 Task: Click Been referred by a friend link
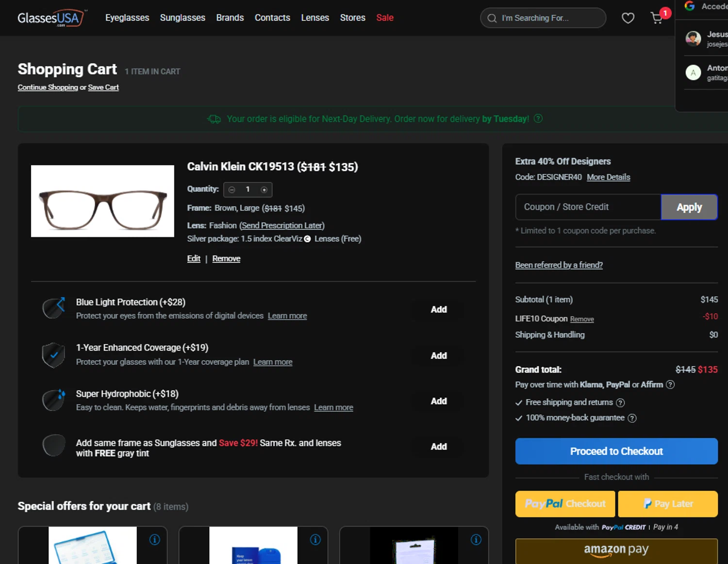click(559, 265)
